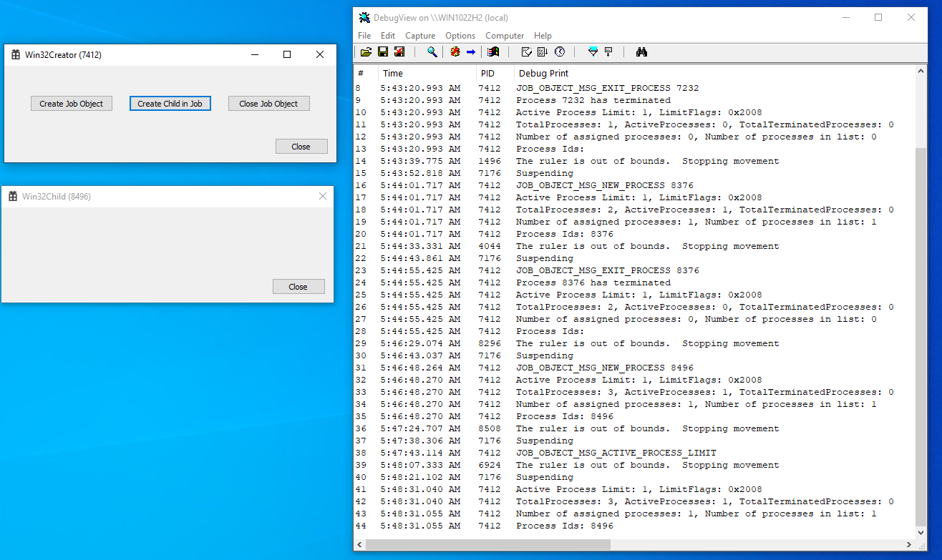This screenshot has width=942, height=560.
Task: Click the Win32Creator title bar icon
Action: (16, 54)
